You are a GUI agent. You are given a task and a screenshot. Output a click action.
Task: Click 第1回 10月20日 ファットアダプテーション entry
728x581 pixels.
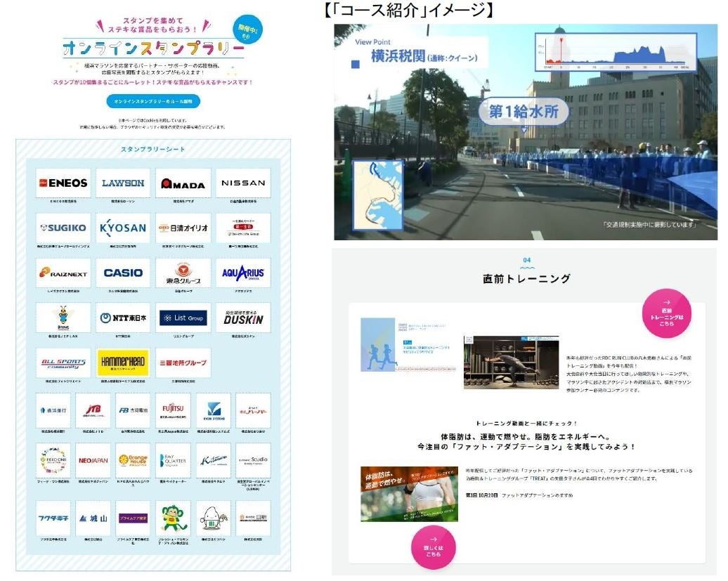[519, 495]
